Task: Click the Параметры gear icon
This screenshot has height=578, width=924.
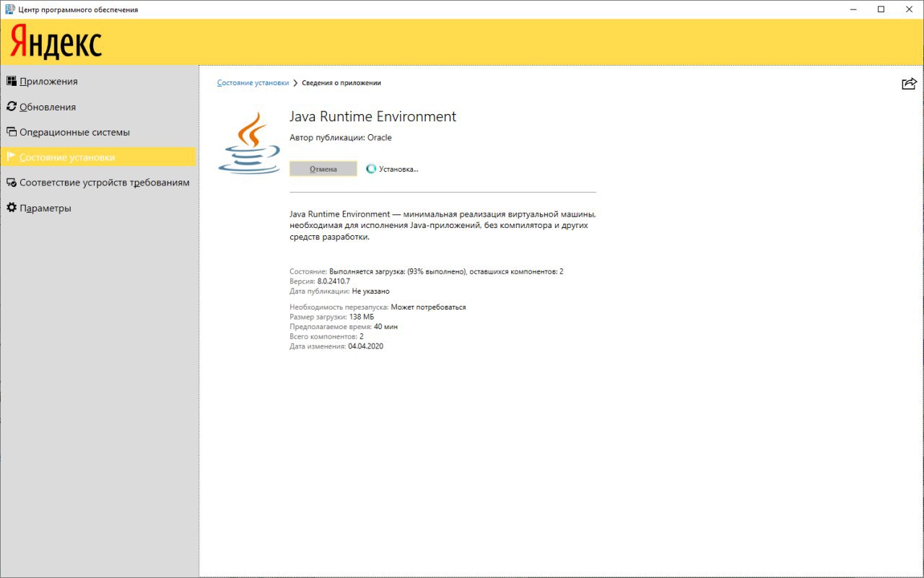Action: click(12, 207)
